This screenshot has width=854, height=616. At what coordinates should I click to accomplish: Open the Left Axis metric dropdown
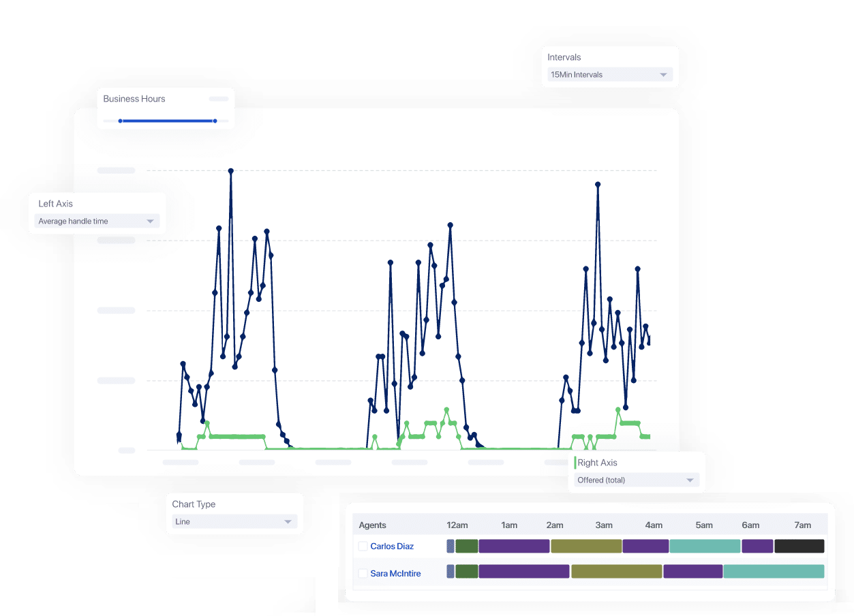[x=96, y=221]
